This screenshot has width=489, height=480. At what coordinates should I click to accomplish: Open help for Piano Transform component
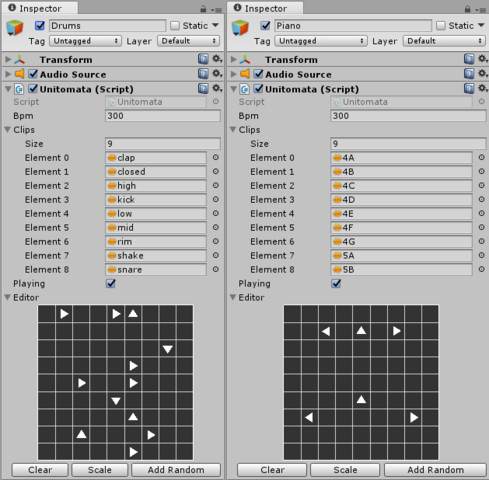click(x=469, y=59)
